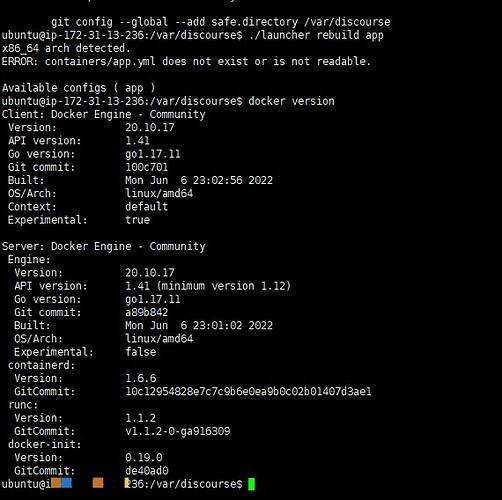Click client Built date 'Mon Jun 6 23:02:56 2022'

199,180
